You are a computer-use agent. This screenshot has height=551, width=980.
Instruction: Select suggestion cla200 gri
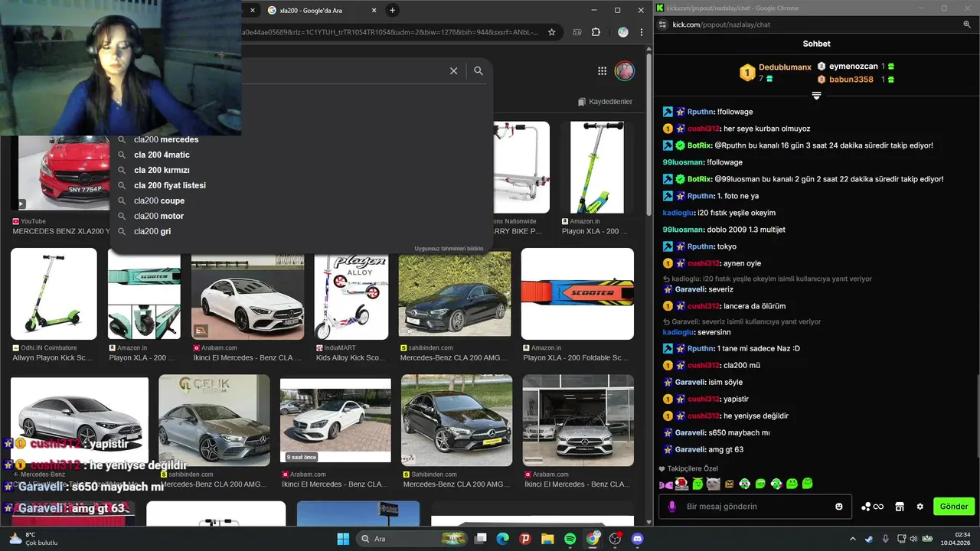[152, 231]
